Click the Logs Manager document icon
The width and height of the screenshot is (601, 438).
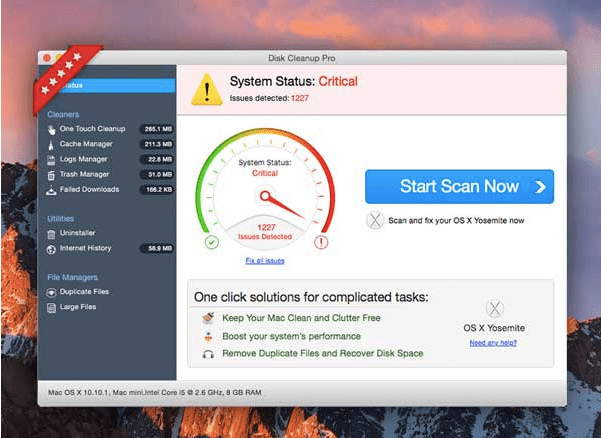click(51, 160)
